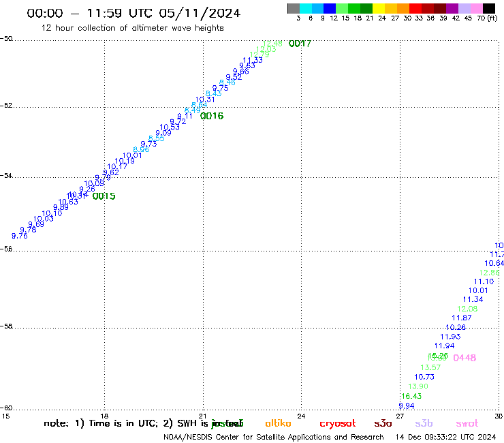Select the wave height value 10.63

68,202
